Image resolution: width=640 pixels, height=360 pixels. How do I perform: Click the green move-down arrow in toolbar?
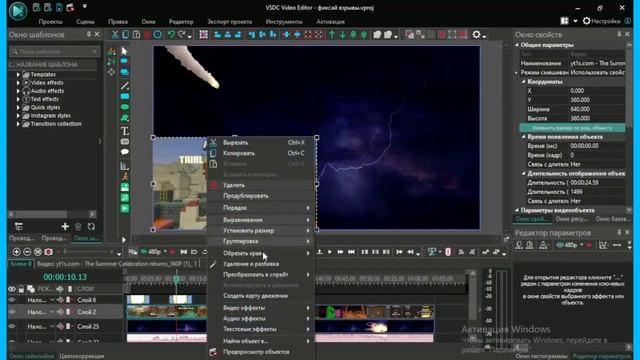tap(342, 35)
